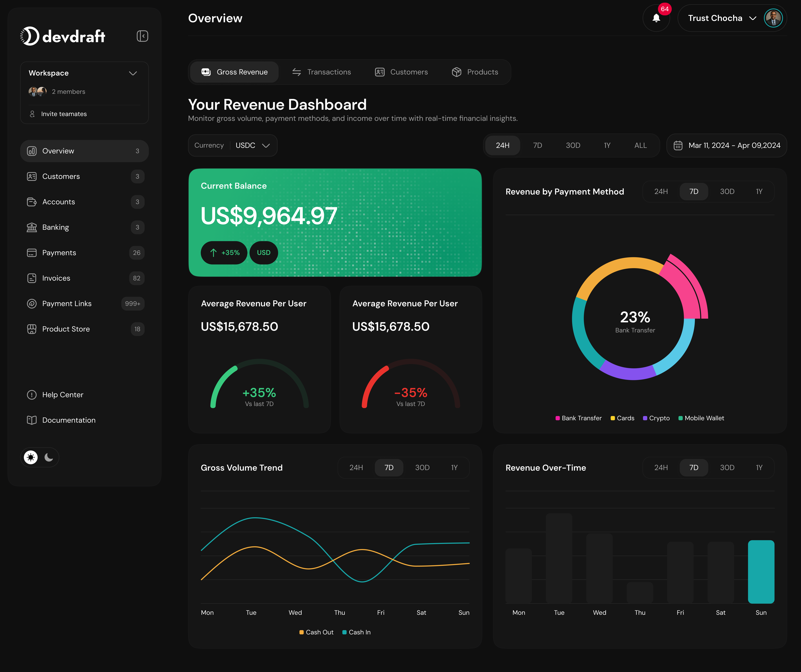
Task: Open the Mar 11 - Apr 09 date range picker
Action: (726, 145)
